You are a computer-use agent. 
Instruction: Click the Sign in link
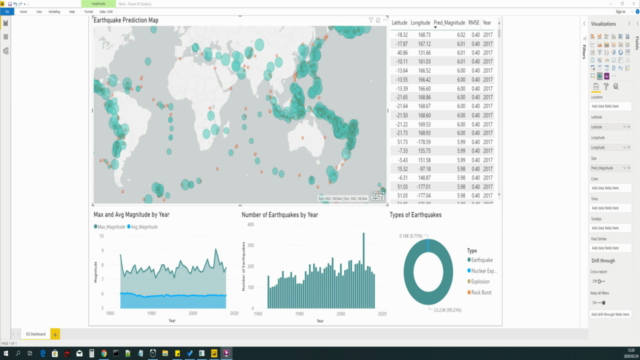point(620,12)
